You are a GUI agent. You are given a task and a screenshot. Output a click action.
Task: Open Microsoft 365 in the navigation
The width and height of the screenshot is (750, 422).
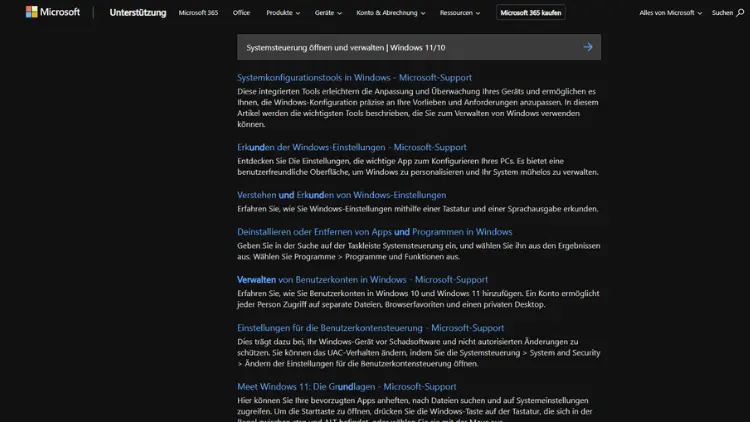(198, 13)
